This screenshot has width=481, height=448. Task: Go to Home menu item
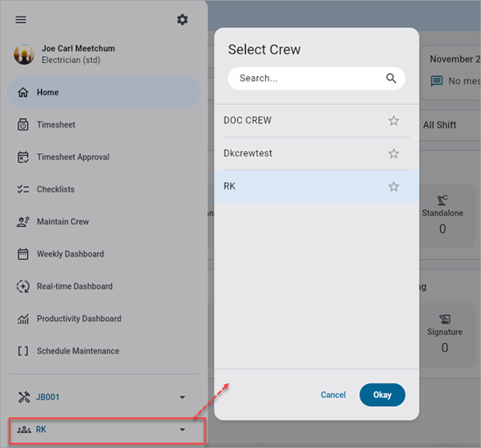(x=104, y=93)
